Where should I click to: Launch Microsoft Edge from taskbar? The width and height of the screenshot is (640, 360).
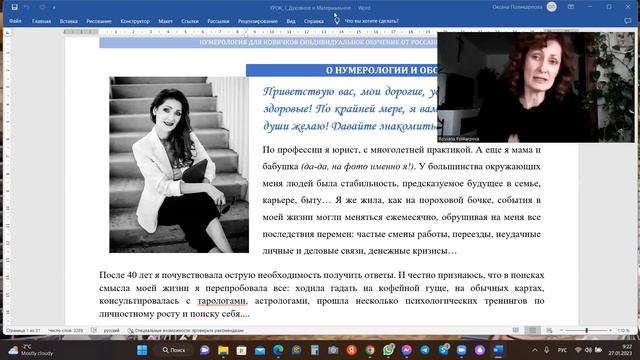coord(278,350)
